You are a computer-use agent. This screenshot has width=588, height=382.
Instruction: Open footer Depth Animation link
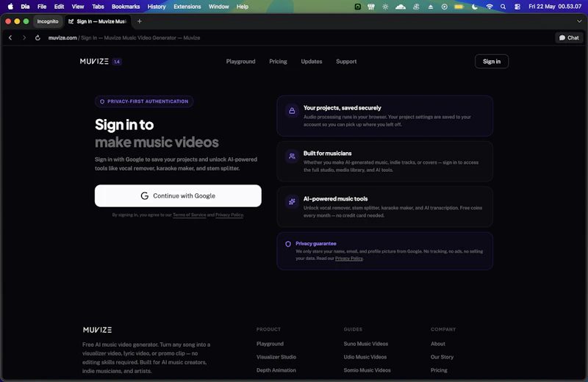pos(276,370)
